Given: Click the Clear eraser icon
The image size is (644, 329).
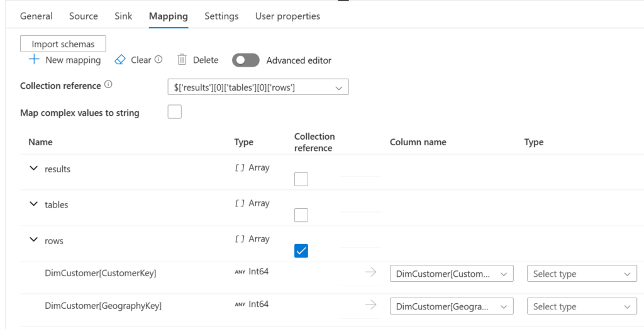Looking at the screenshot, I should [x=120, y=60].
